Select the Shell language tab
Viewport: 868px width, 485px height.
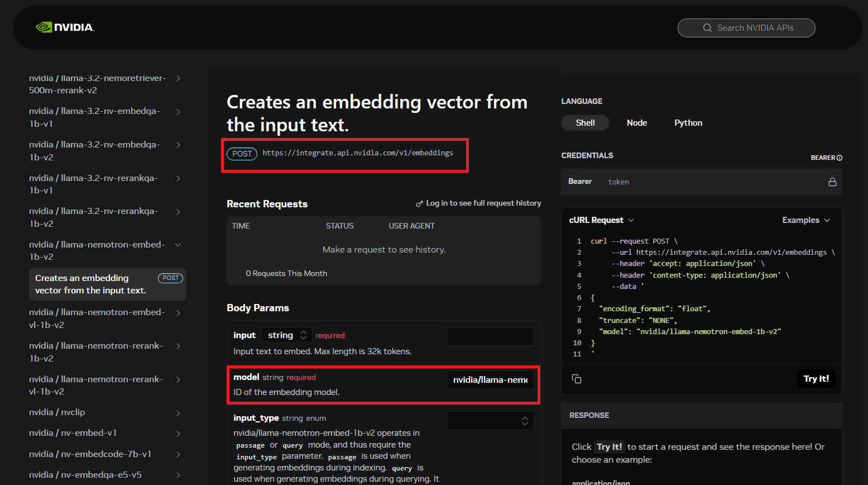coord(585,123)
